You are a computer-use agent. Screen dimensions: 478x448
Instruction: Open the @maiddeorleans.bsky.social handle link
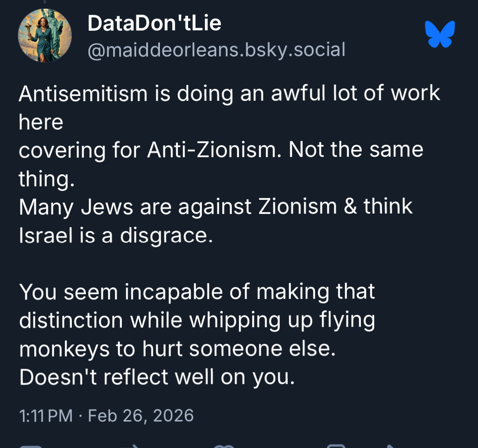(x=216, y=50)
